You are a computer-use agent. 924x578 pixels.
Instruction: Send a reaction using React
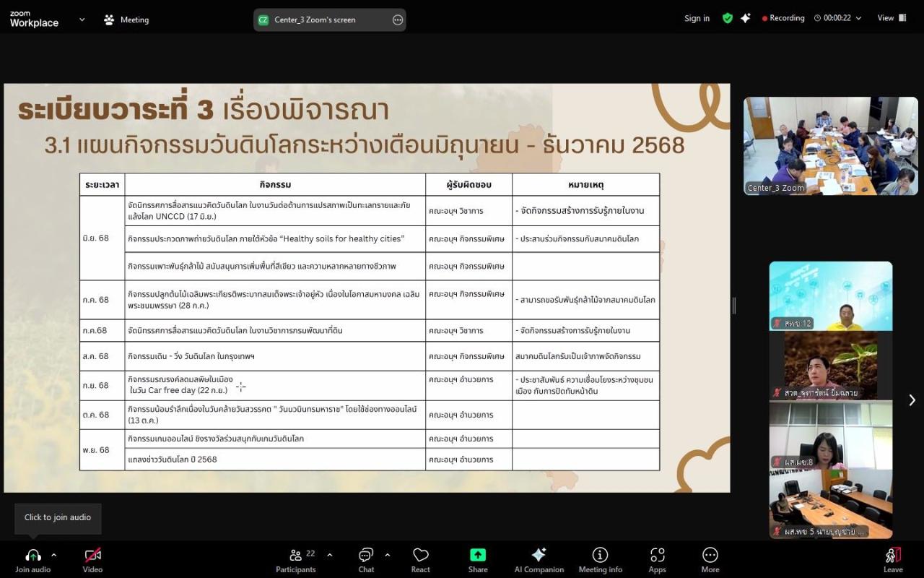coord(420,556)
